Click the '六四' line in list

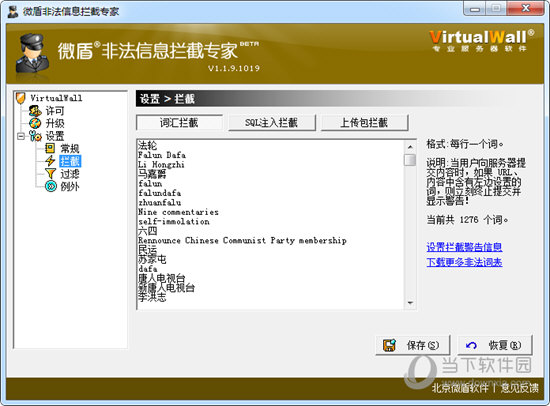147,231
